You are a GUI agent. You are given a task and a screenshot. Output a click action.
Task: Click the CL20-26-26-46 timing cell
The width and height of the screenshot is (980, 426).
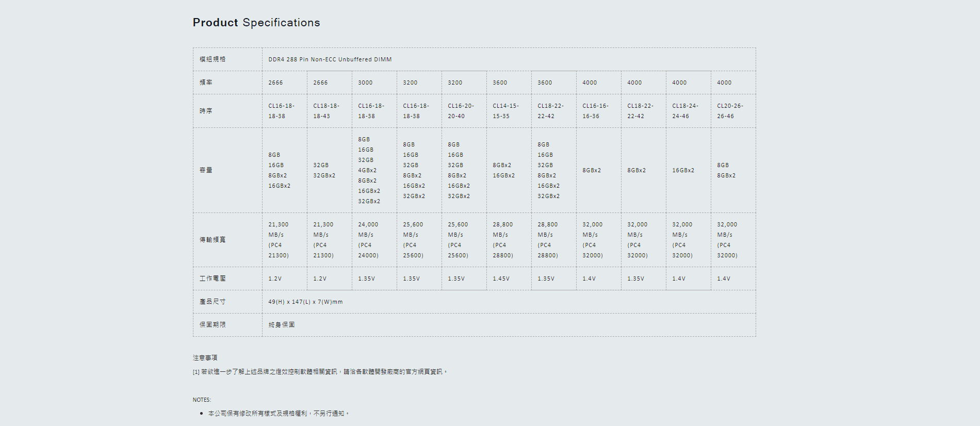click(730, 111)
